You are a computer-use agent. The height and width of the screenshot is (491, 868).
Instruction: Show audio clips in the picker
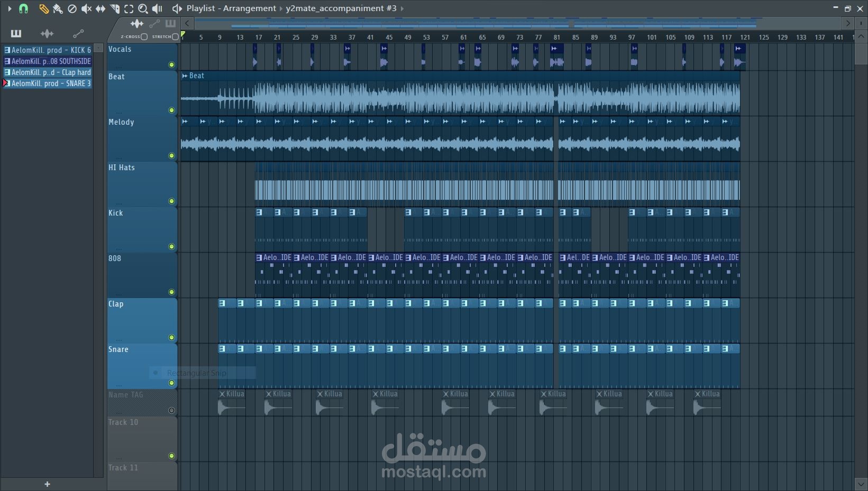point(47,34)
